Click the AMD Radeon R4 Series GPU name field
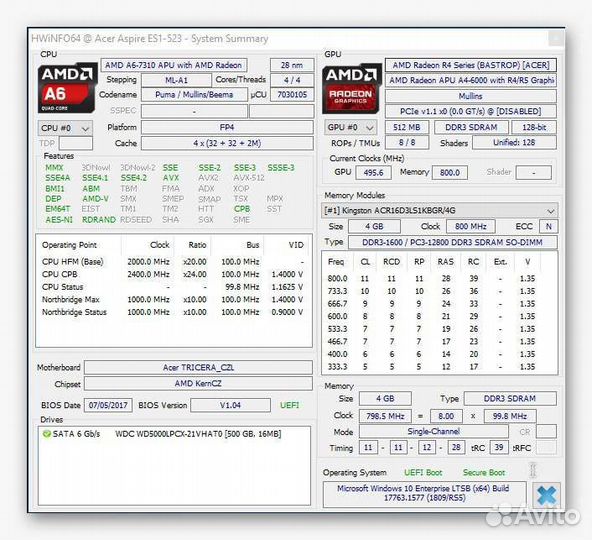 470,65
